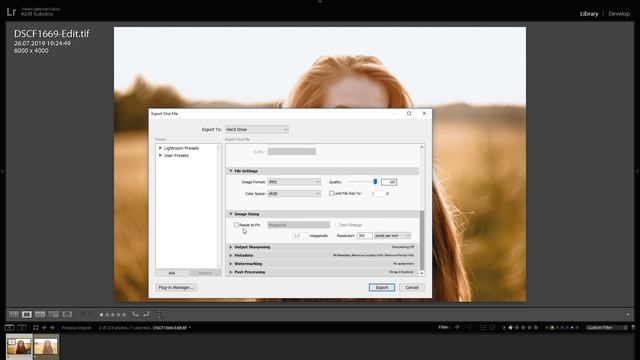The image size is (640, 360).
Task: Rotate photo counter-clockwise from toolbar
Action: pyautogui.click(x=136, y=314)
